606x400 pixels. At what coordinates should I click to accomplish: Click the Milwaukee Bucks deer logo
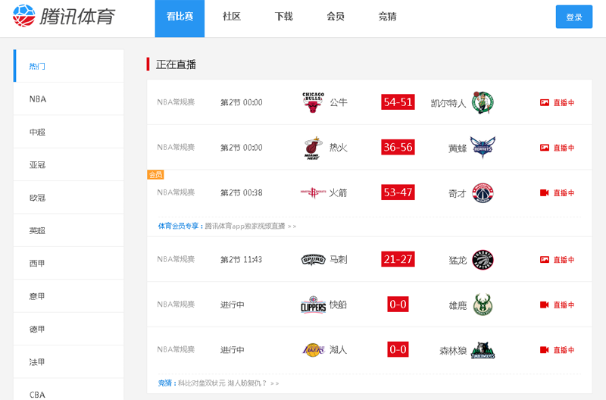pyautogui.click(x=482, y=304)
